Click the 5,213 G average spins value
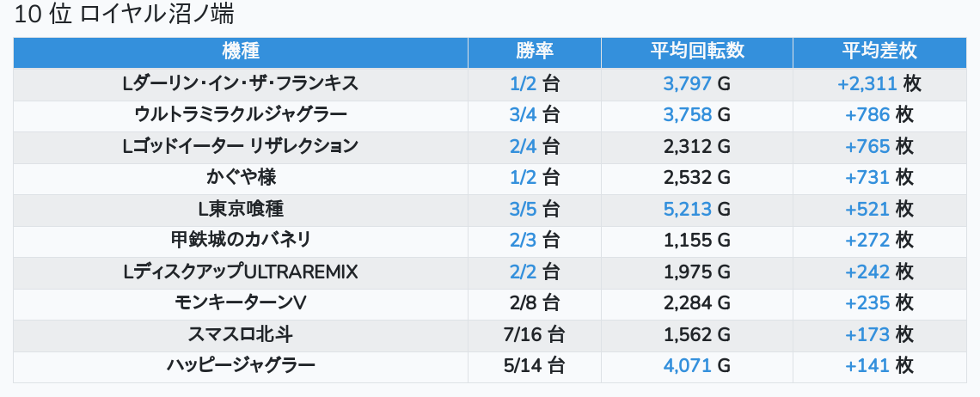The image size is (980, 397). tap(696, 209)
